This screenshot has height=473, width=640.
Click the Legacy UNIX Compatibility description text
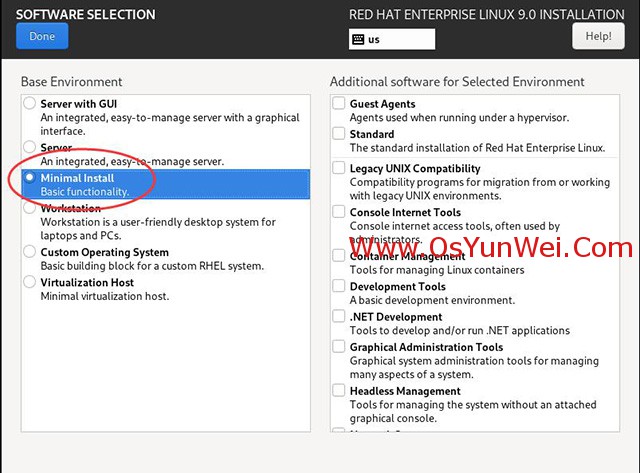pos(480,189)
